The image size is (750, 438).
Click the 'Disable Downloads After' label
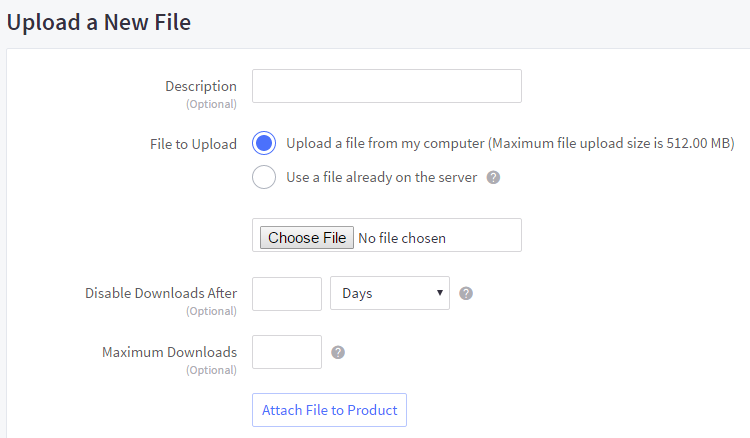(161, 293)
